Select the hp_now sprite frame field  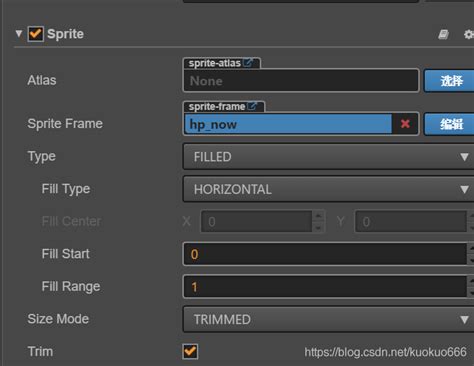tap(288, 124)
